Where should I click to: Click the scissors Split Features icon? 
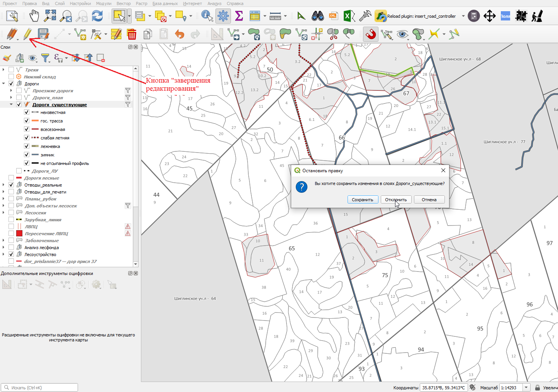point(332,34)
